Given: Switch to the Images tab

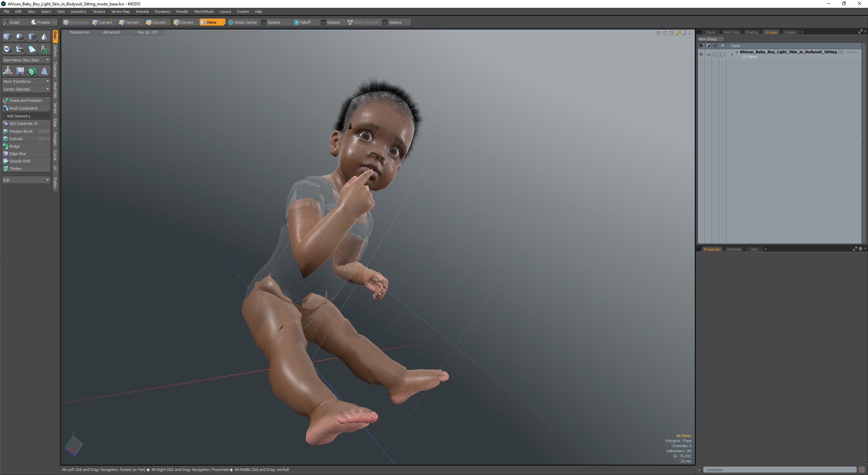Looking at the screenshot, I should [790, 32].
